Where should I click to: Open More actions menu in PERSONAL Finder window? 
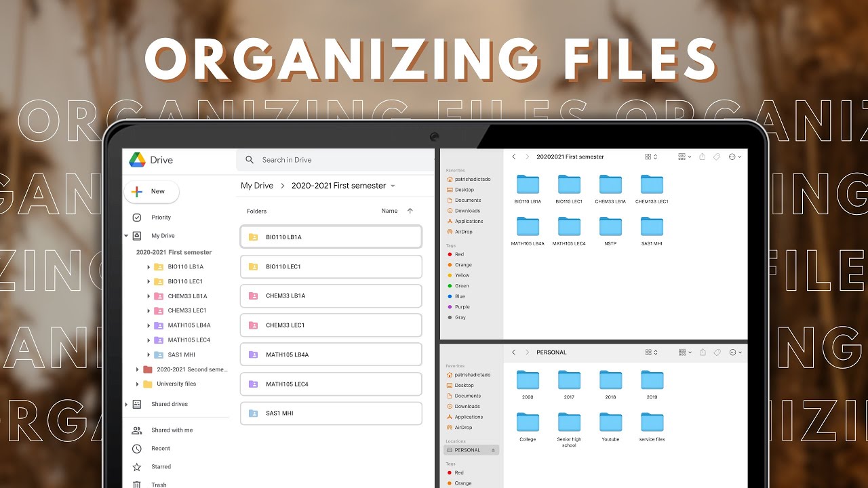[x=735, y=352]
